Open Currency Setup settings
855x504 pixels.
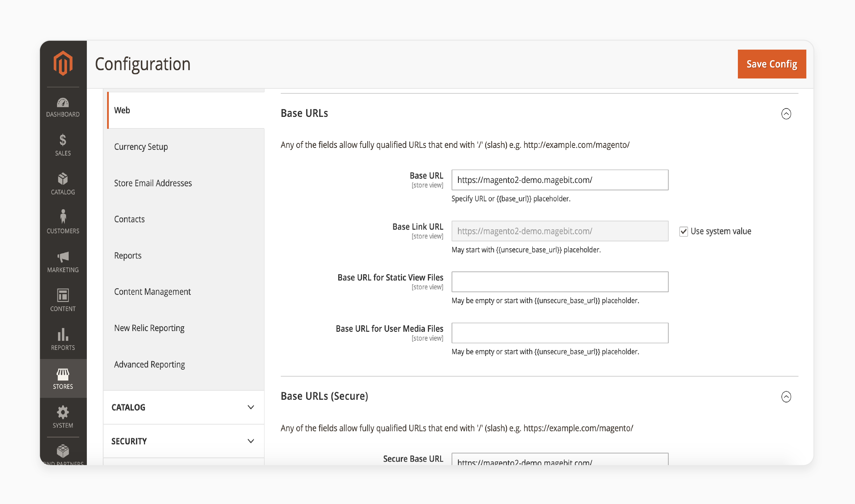point(141,147)
